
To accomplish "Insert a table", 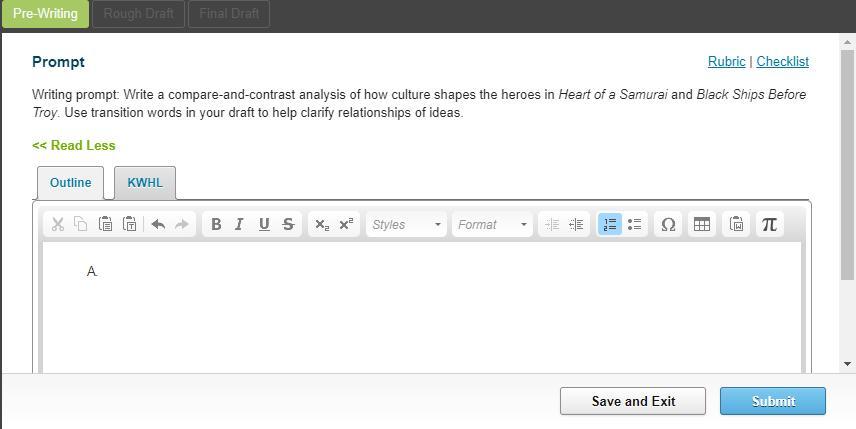I will click(x=702, y=225).
